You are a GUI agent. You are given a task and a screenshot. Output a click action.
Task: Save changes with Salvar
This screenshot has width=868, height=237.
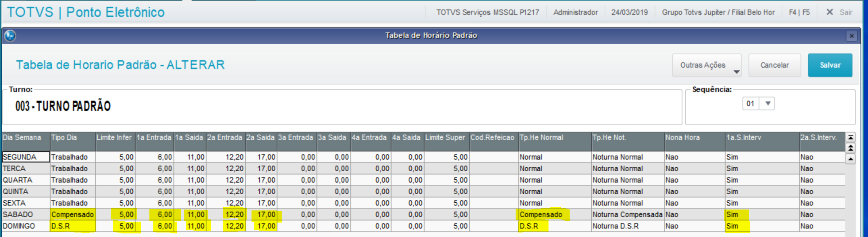(830, 65)
